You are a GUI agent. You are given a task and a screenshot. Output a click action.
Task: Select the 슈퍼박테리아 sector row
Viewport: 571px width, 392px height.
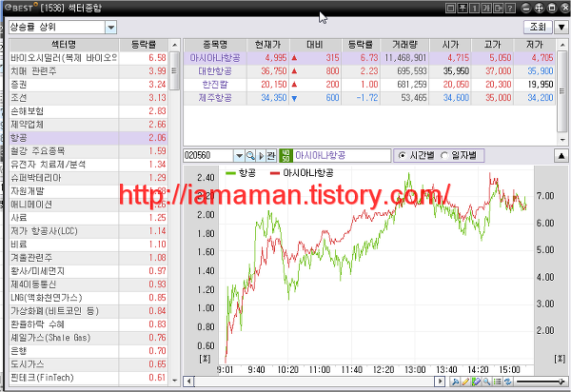pyautogui.click(x=89, y=178)
